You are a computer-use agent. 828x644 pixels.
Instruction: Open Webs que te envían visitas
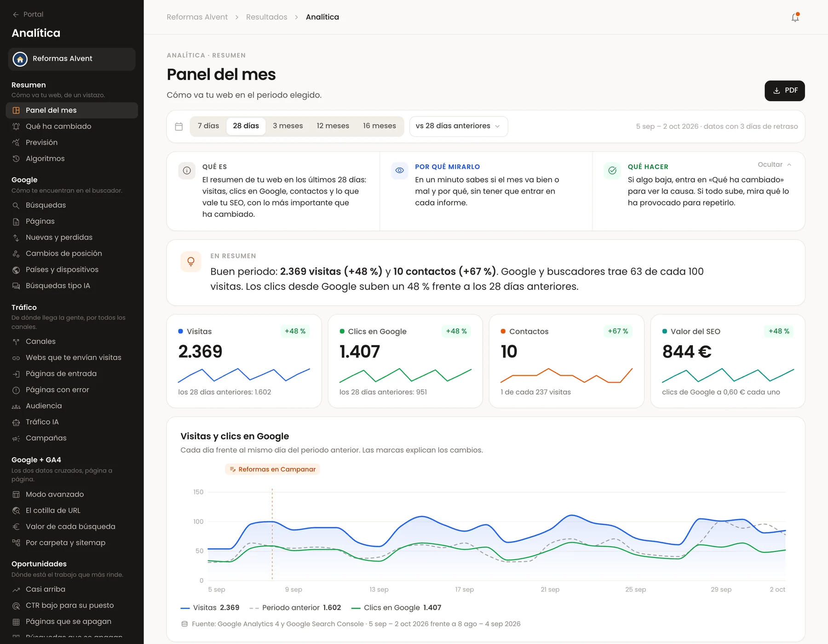pyautogui.click(x=72, y=357)
